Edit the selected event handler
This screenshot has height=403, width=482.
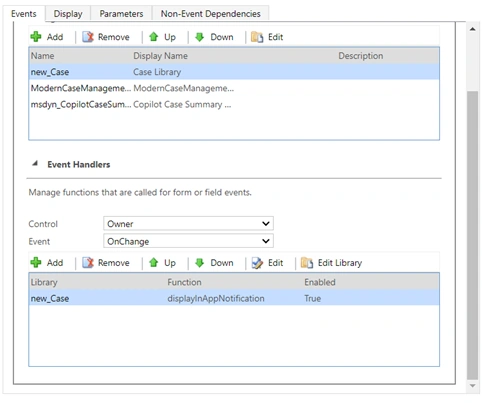pos(267,263)
